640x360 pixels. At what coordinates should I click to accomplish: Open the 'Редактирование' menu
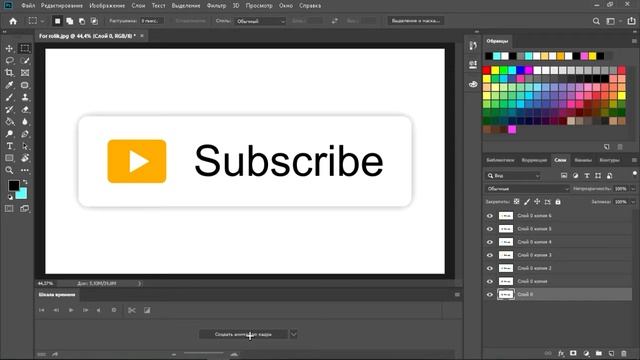(x=62, y=6)
